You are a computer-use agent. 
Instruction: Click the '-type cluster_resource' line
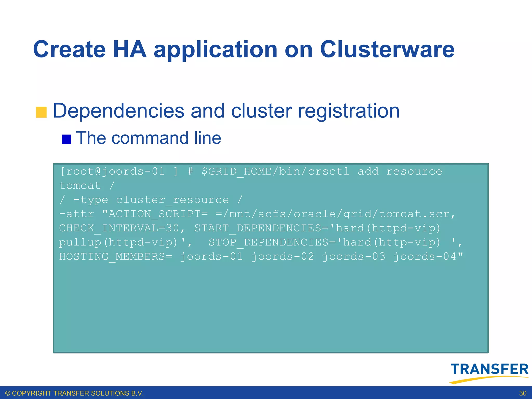click(x=151, y=200)
